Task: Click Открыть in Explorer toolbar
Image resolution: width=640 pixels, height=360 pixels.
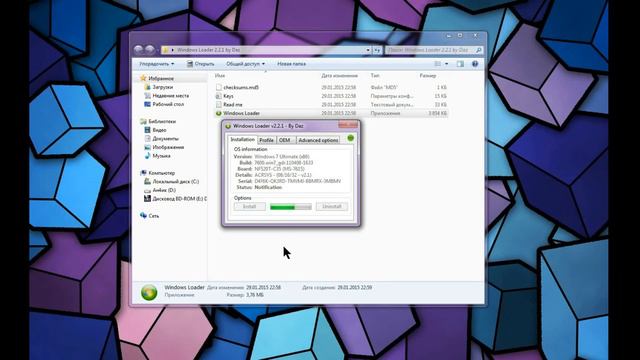Action: pos(200,64)
